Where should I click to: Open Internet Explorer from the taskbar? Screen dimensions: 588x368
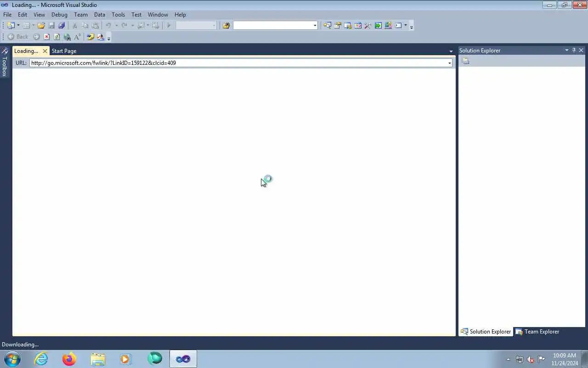point(41,359)
